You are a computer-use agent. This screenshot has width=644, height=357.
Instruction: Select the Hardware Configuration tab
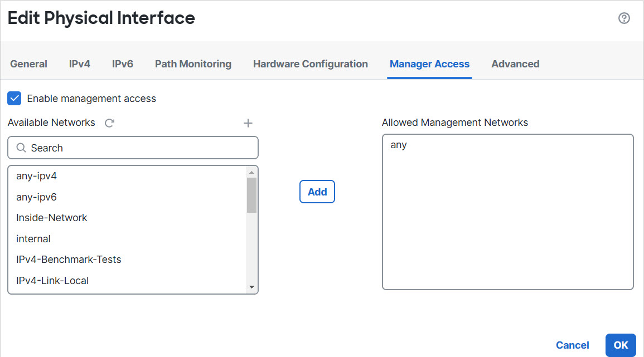click(310, 63)
